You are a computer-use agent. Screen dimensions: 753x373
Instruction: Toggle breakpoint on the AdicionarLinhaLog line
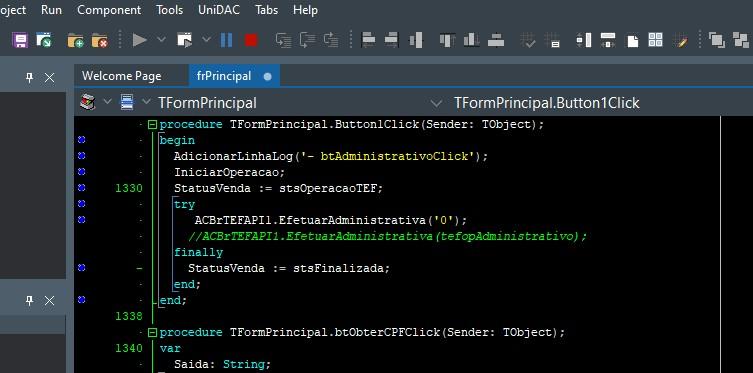click(81, 156)
